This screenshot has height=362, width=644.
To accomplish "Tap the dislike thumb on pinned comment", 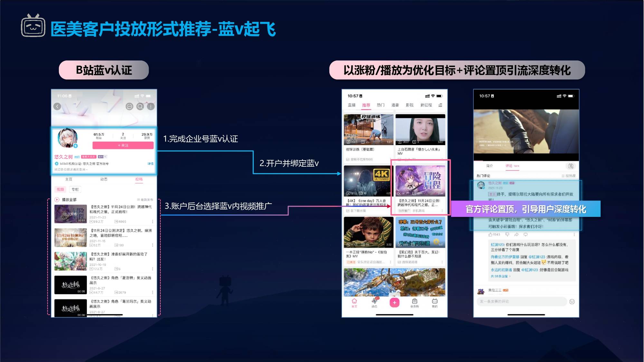I will point(507,235).
